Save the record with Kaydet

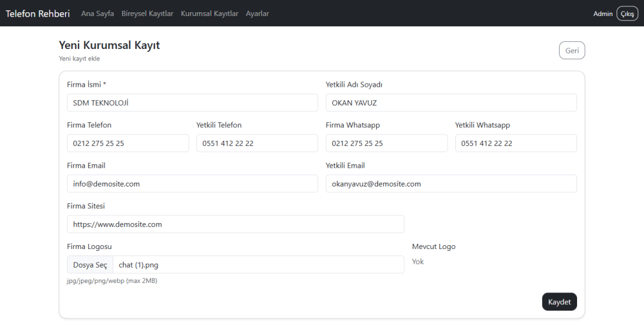click(559, 302)
